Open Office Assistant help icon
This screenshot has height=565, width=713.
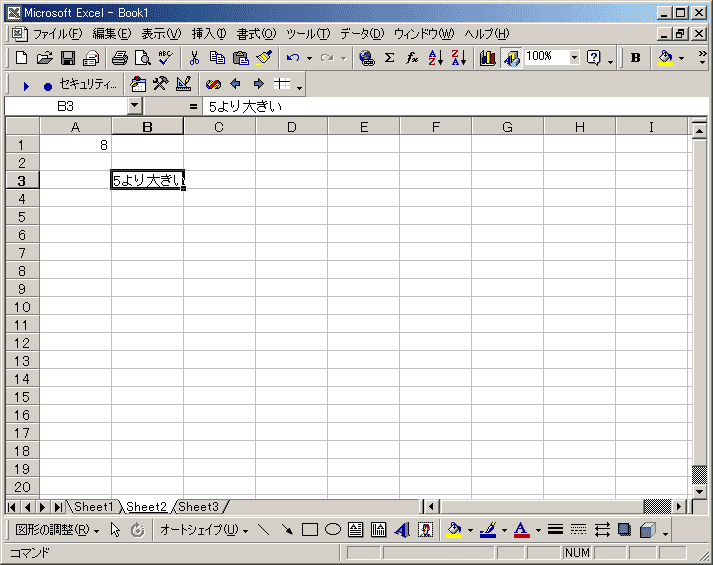tap(593, 58)
